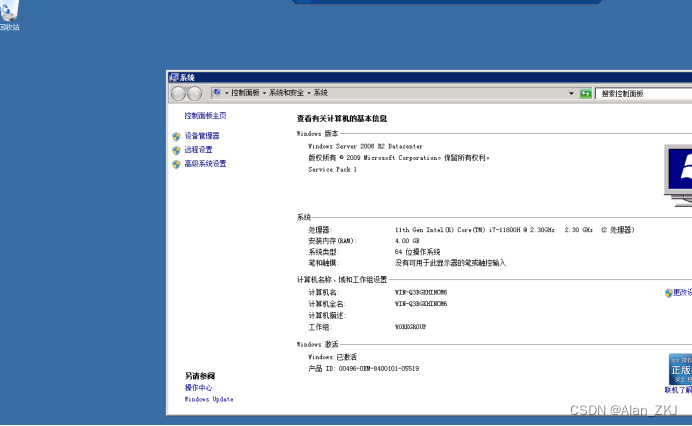This screenshot has height=426, width=692.
Task: Click the 查看有关计算机的基本信息 heading
Action: (x=342, y=118)
